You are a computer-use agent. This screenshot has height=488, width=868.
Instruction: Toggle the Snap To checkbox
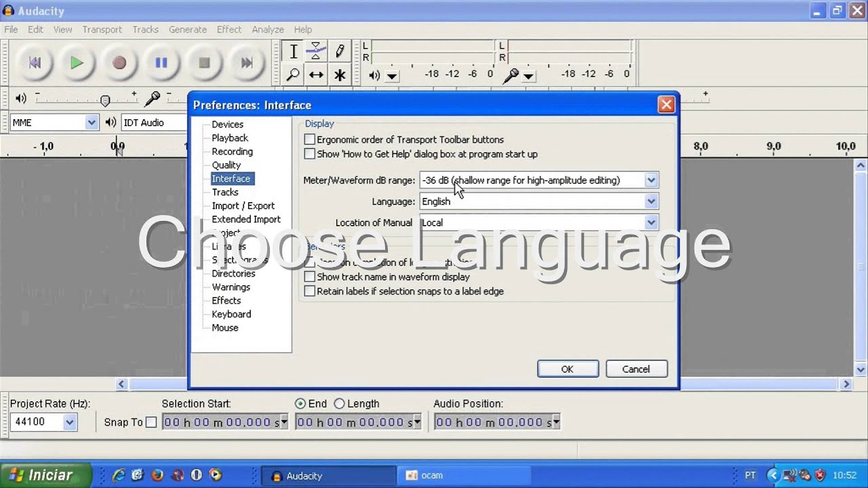click(x=151, y=422)
